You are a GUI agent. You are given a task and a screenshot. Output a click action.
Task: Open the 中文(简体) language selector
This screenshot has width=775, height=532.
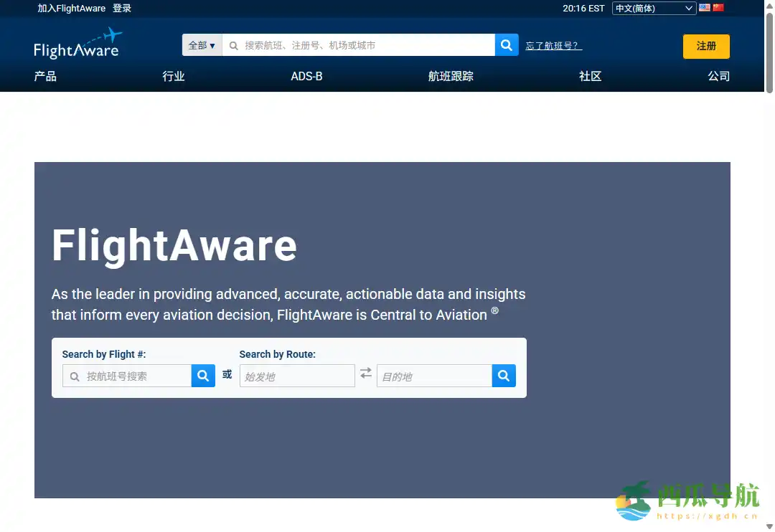coord(653,8)
